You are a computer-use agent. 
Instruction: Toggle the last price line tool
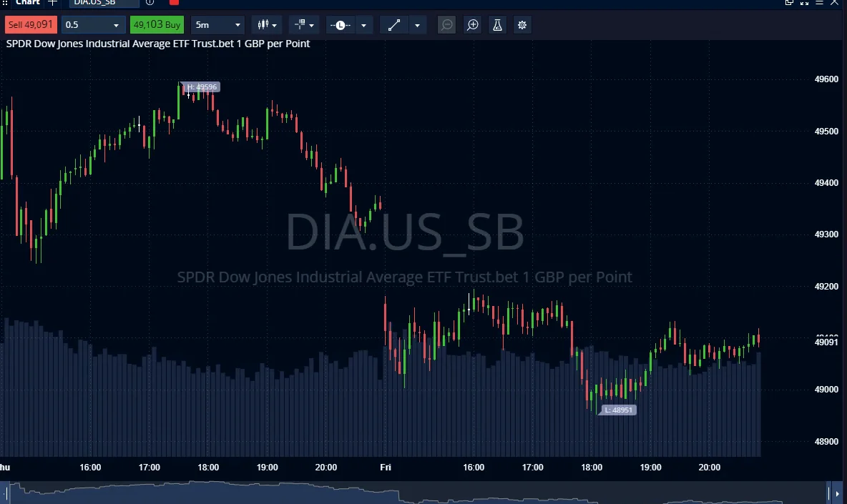(x=341, y=25)
